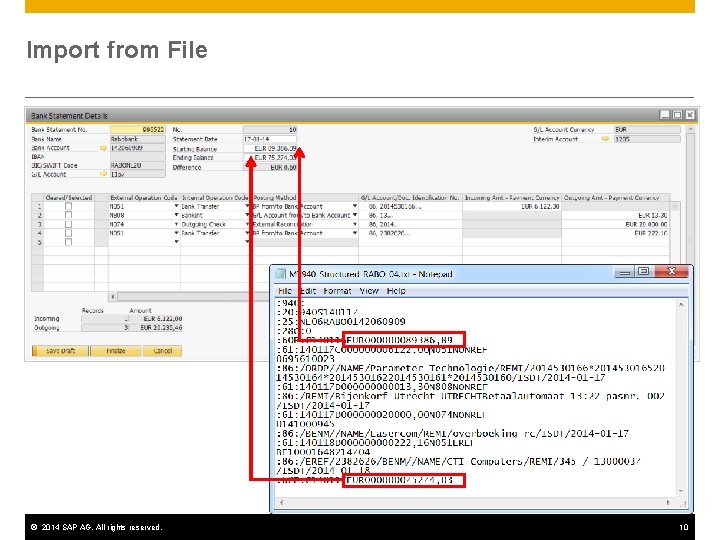Screen dimensions: 720x540
Task: Select the Posting Method column header
Action: [305, 197]
